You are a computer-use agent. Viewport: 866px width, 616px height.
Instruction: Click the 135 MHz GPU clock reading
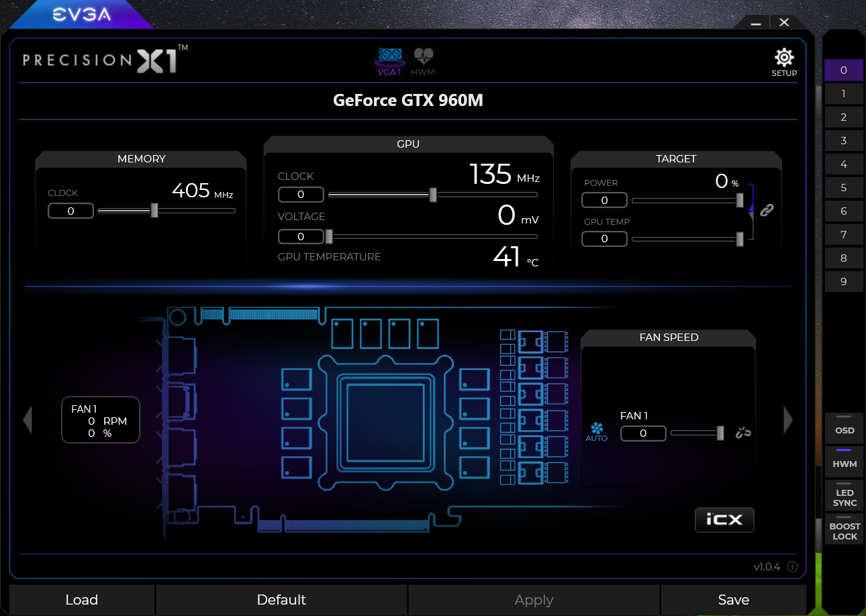point(504,174)
